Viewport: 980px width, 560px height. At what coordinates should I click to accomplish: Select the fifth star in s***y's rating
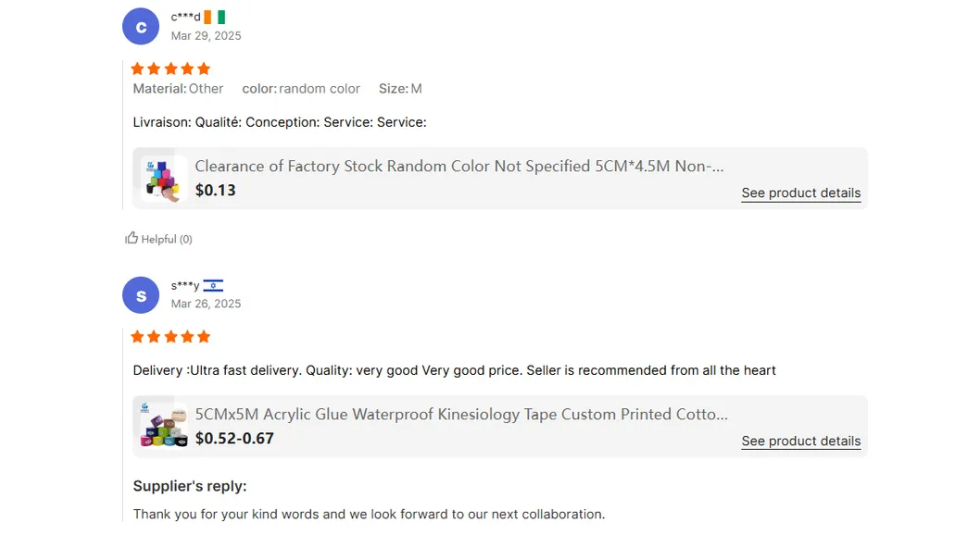[203, 336]
